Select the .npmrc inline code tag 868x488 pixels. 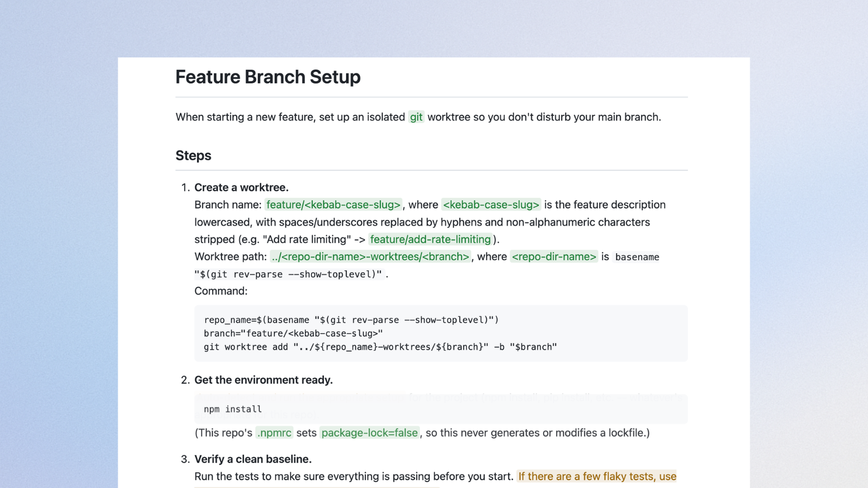tap(274, 433)
